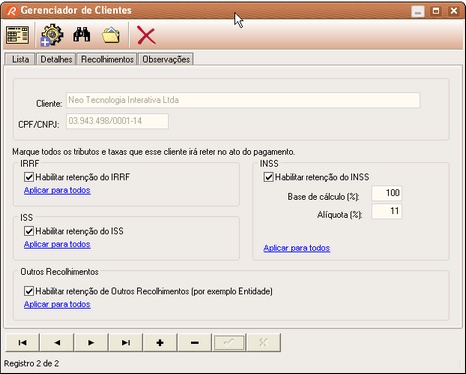
Task: Close the Gerenciador de Clientes window
Action: point(454,11)
